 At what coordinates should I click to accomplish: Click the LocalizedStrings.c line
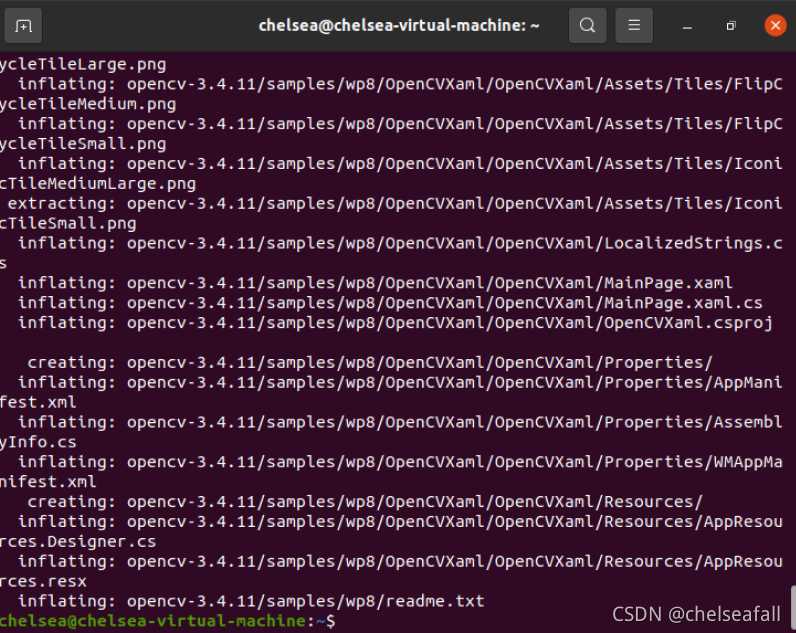click(401, 243)
